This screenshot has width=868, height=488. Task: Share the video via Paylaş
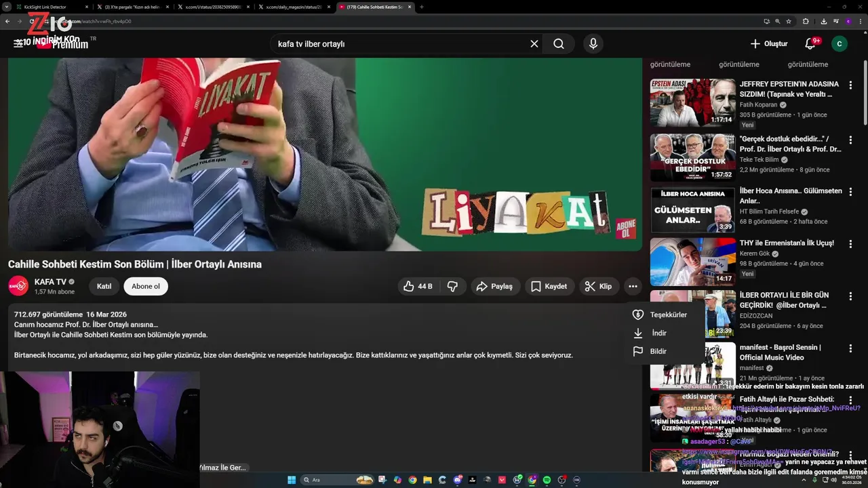[x=494, y=286]
